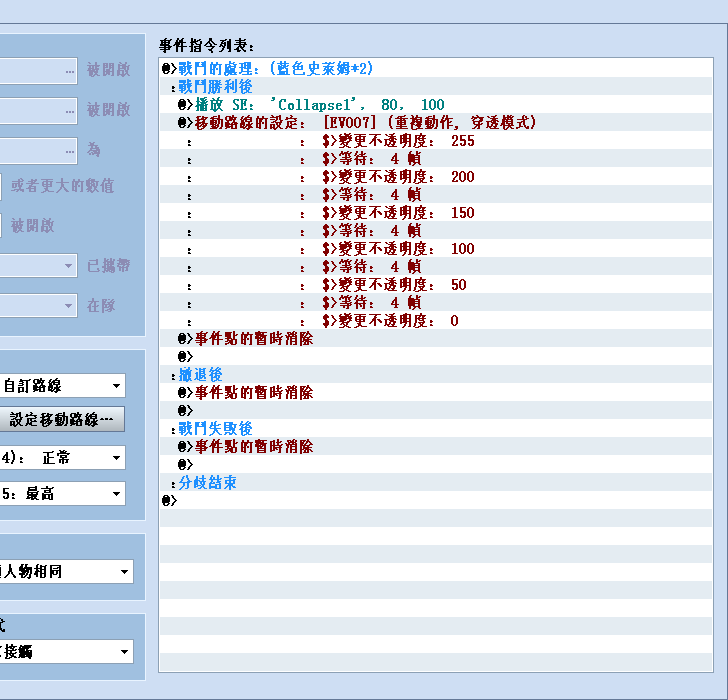Select the 等待: 4 幀 row after 不透明度 255
Screen dimensions: 728x700
click(x=436, y=159)
